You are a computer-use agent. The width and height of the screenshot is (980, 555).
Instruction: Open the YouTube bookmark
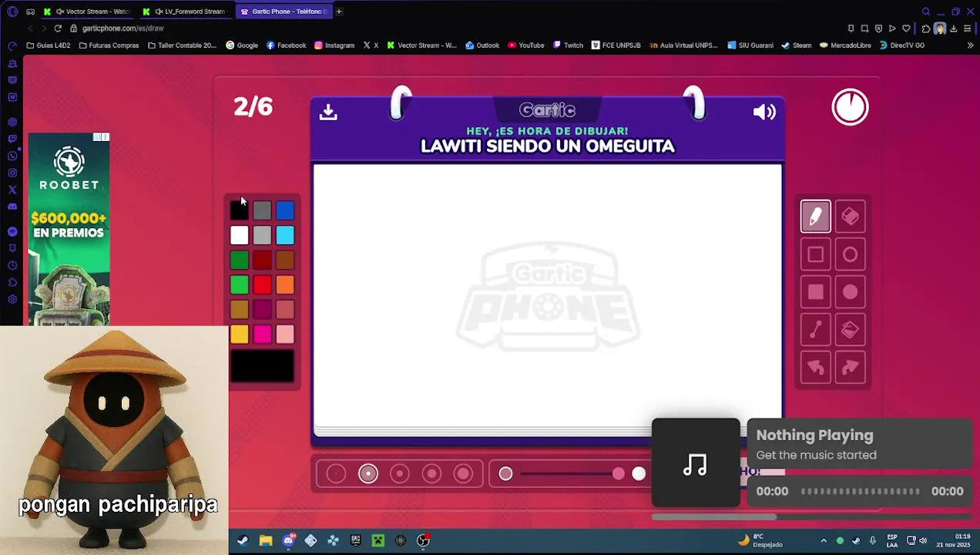click(525, 45)
